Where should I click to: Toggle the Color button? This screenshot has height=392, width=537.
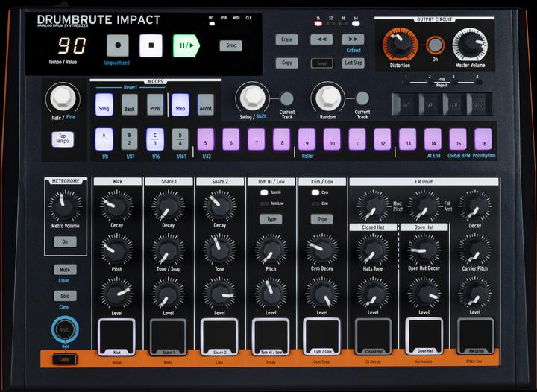65,359
